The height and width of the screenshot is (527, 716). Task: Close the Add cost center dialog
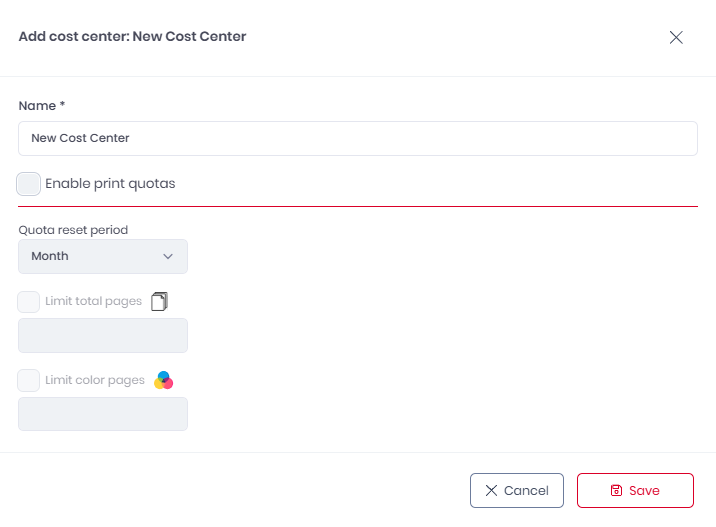[676, 37]
